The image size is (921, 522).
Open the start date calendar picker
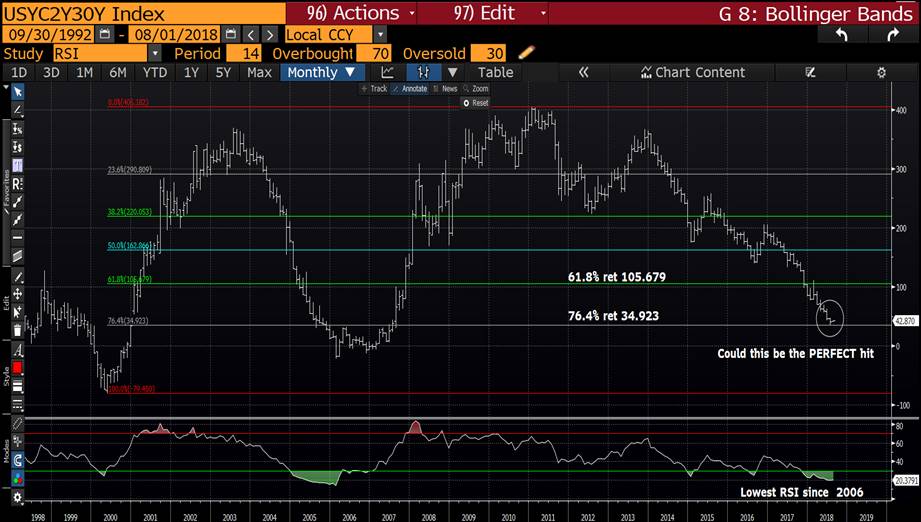pyautogui.click(x=105, y=34)
